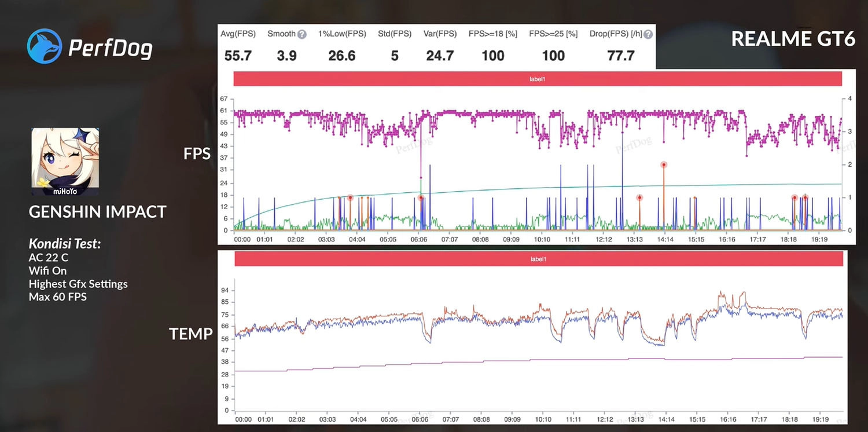Click 10:10 on the TEMP chart time axis
The height and width of the screenshot is (432, 868).
click(x=543, y=419)
